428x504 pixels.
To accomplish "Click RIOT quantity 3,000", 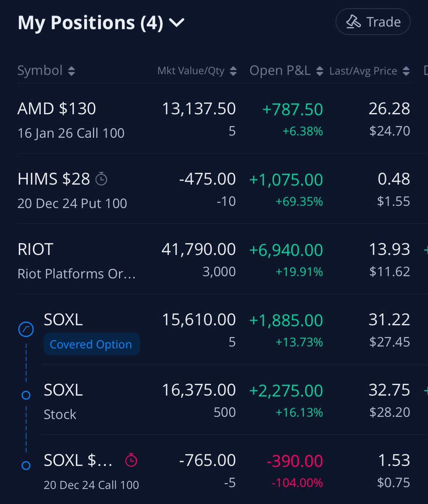I will 219,272.
